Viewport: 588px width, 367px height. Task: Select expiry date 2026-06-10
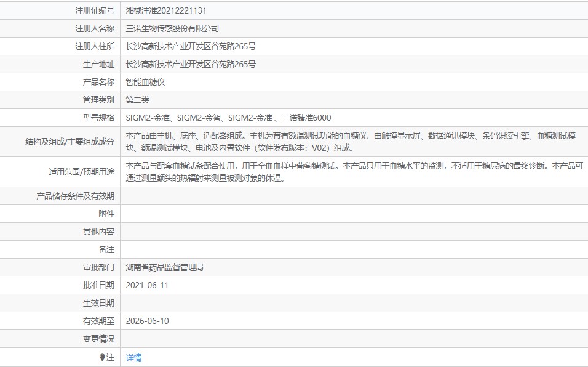pyautogui.click(x=148, y=321)
